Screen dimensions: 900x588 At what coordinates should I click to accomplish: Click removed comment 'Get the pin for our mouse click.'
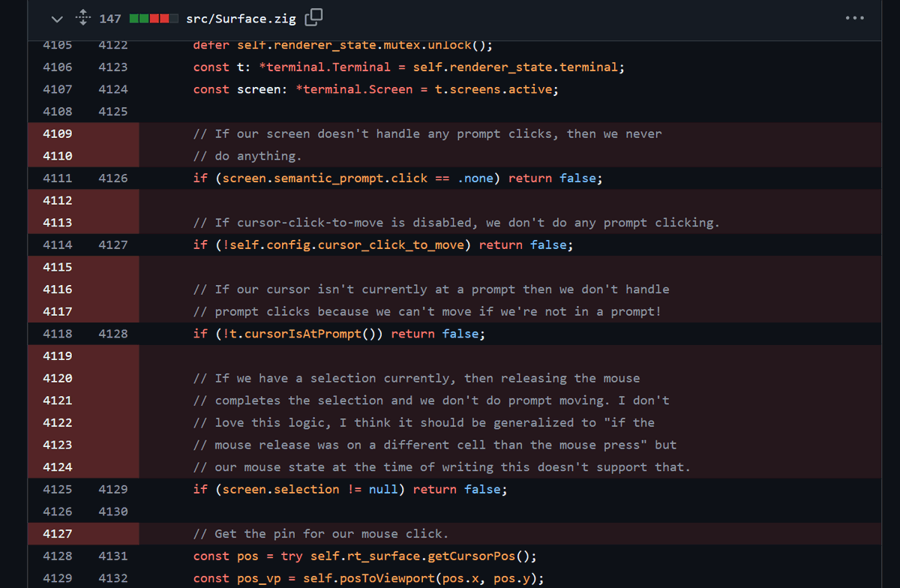click(321, 534)
